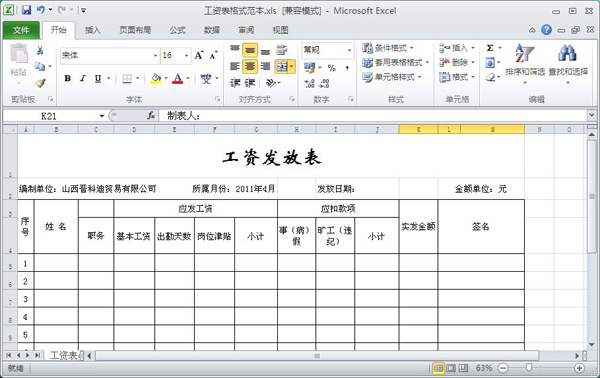Open the font name dropdown

pyautogui.click(x=155, y=55)
